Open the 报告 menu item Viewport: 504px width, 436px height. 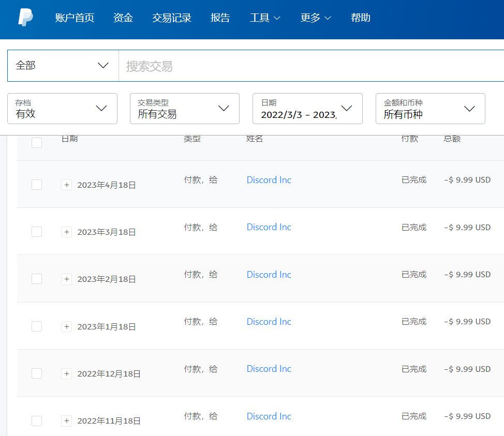220,18
